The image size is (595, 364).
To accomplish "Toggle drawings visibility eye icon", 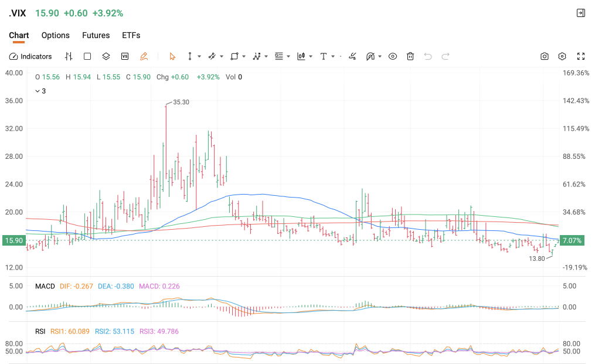I will click(x=393, y=56).
